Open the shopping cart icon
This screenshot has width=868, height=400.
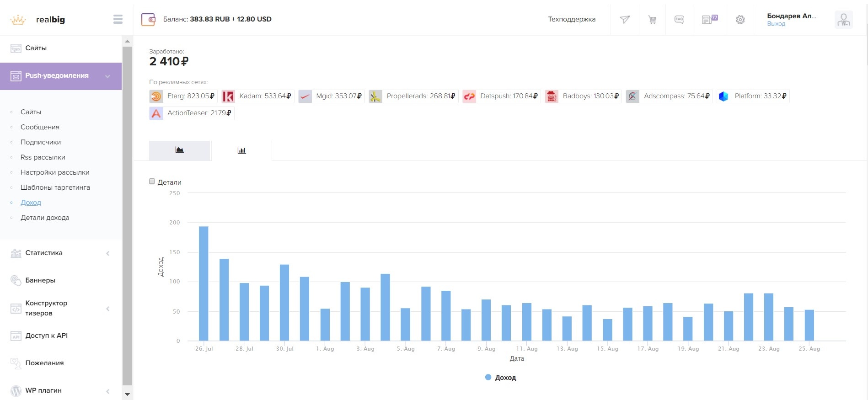[652, 19]
